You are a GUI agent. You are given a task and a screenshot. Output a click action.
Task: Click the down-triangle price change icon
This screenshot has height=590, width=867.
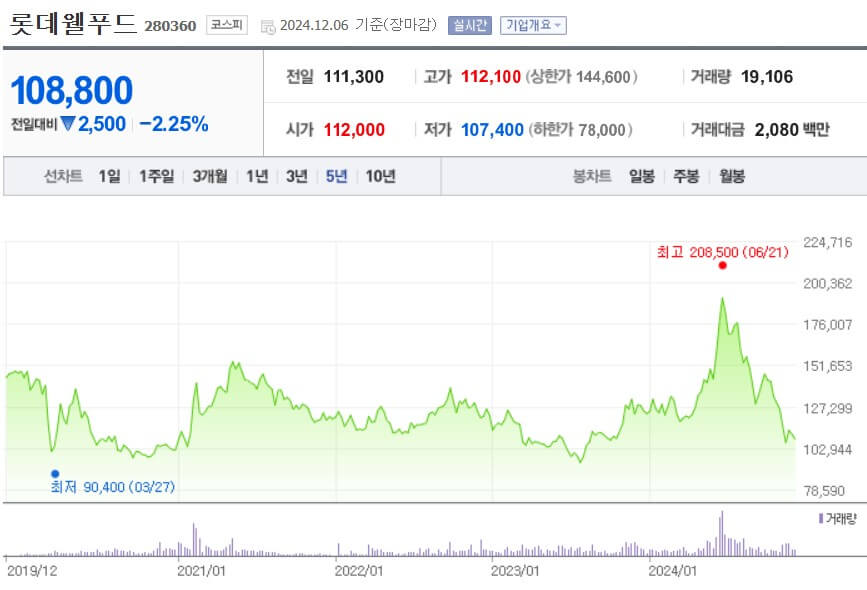coord(68,124)
